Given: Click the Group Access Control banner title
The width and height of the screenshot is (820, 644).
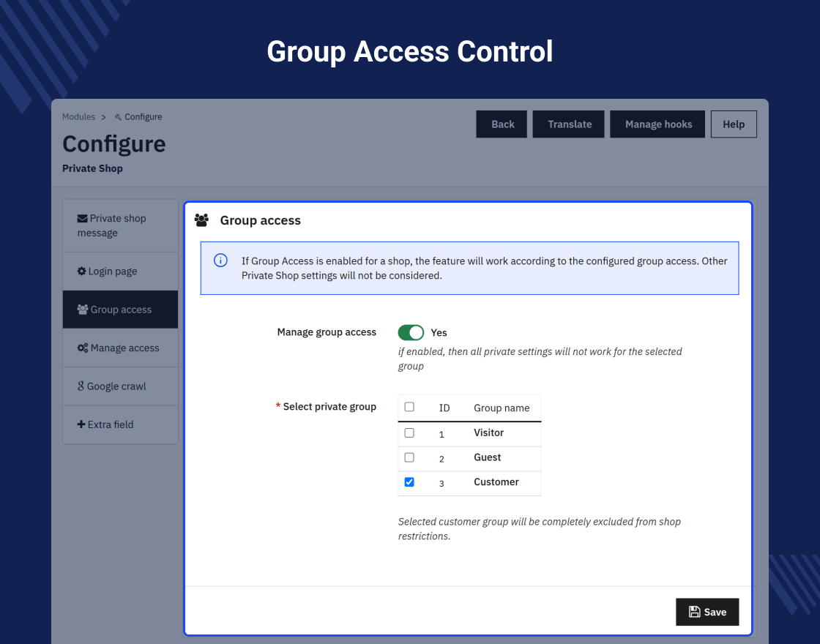Looking at the screenshot, I should click(x=410, y=52).
